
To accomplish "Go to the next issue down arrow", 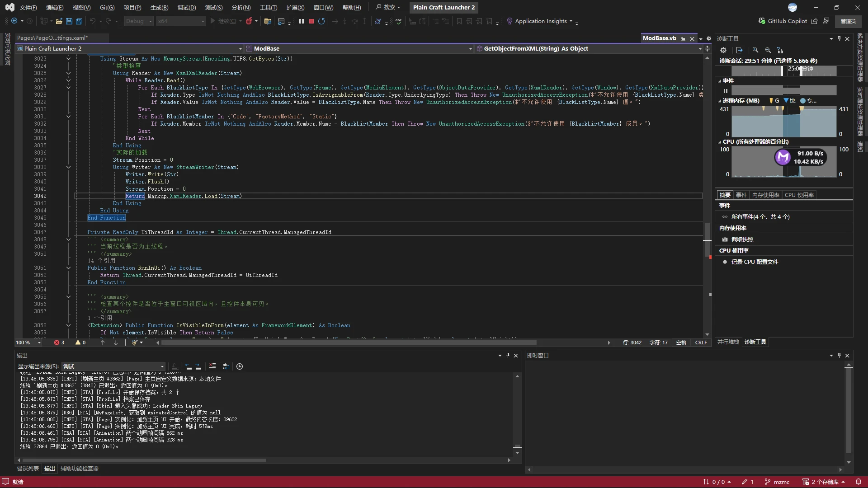I will click(116, 343).
